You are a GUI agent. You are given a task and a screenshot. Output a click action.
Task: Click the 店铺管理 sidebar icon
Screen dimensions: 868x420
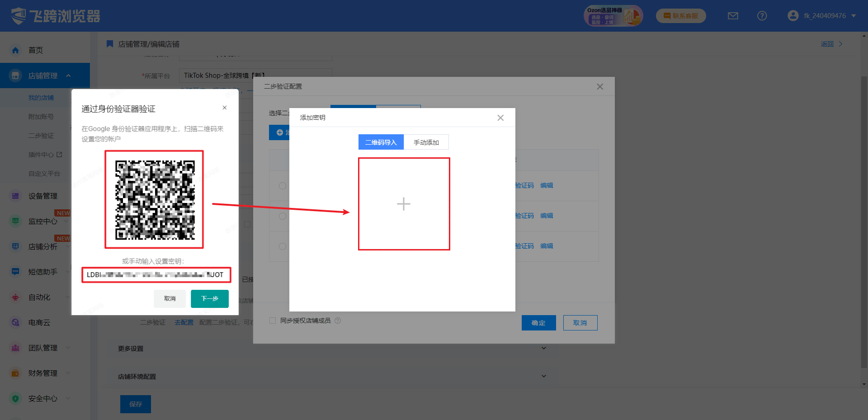tap(15, 76)
